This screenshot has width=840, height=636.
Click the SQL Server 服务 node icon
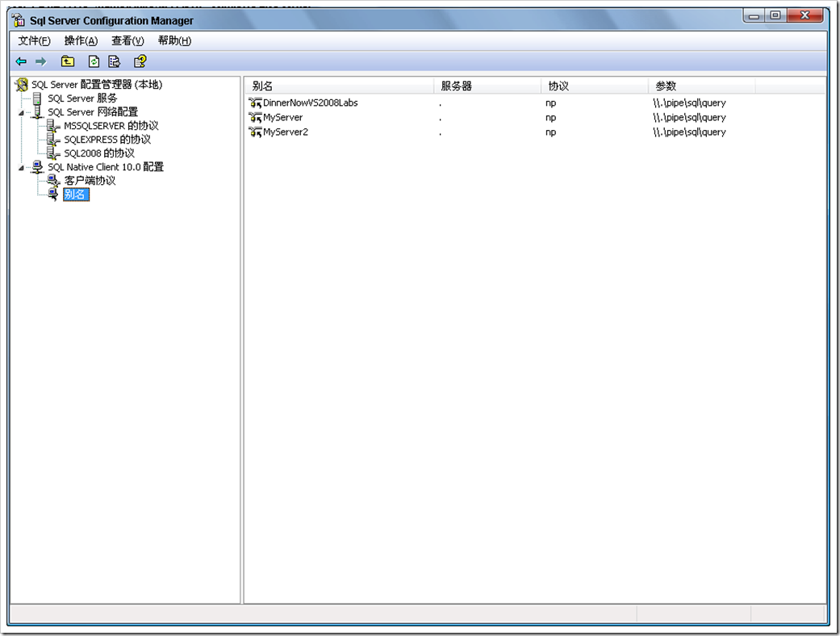click(x=37, y=98)
